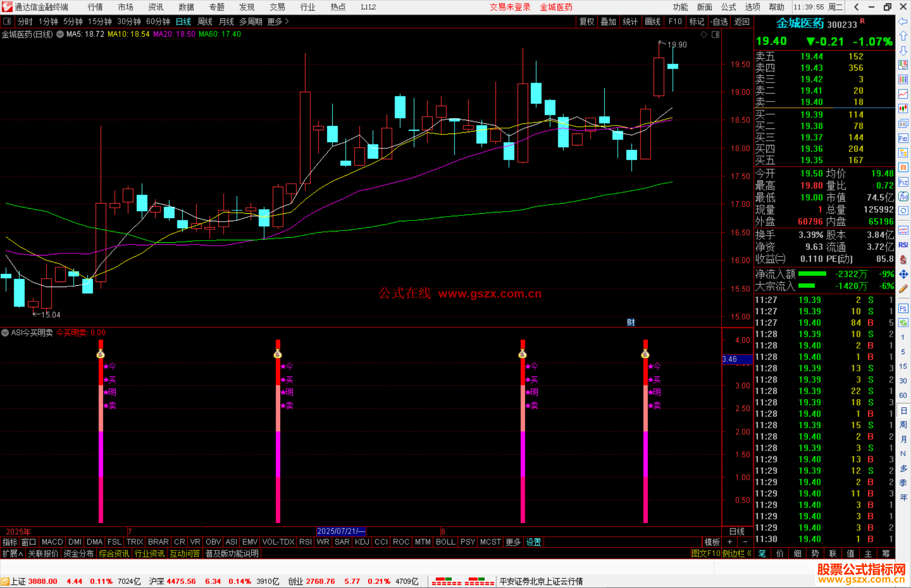Click the up arrow icon in sidebar

click(903, 36)
